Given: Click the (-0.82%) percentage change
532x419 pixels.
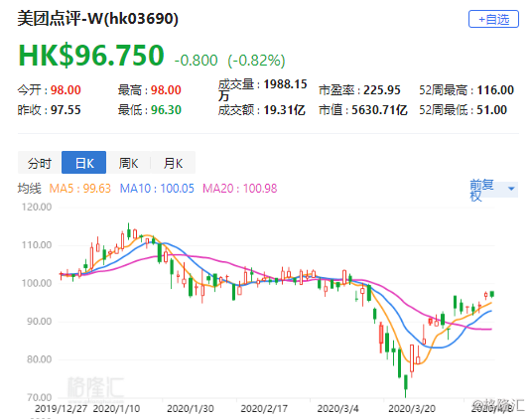Looking at the screenshot, I should tap(256, 61).
